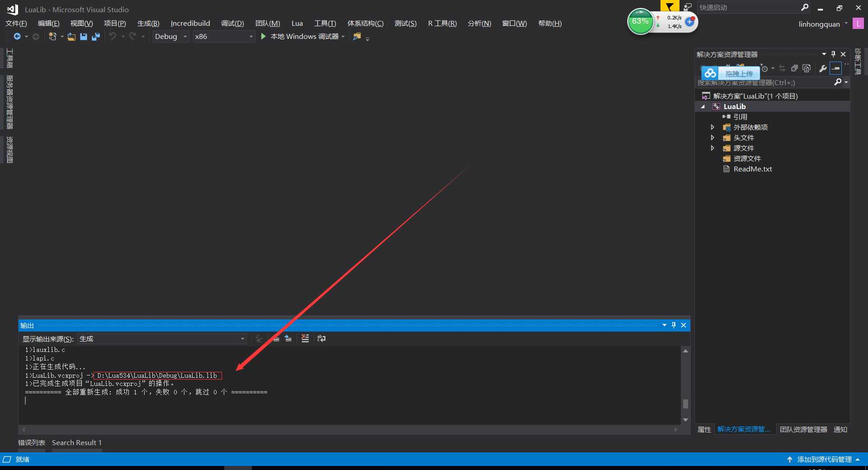Pin the Solution Explorer panel
Screen dimensions: 868x470
(x=833, y=54)
